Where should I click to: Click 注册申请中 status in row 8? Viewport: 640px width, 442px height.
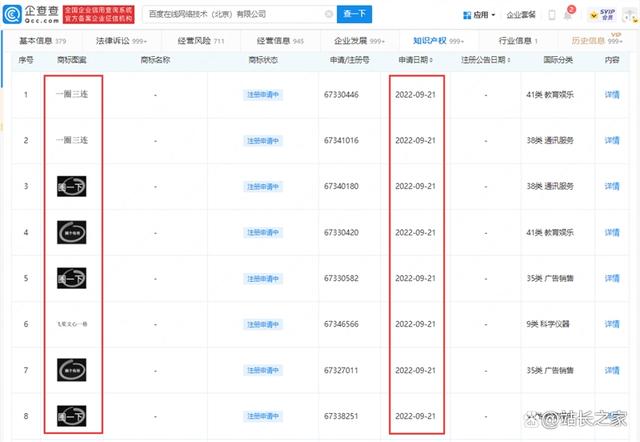coord(263,416)
